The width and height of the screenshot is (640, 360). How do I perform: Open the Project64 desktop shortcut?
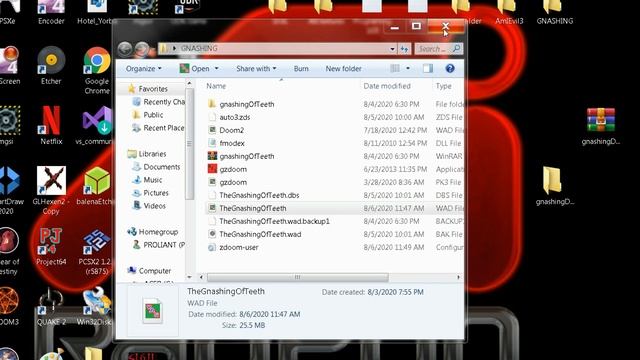[51, 246]
